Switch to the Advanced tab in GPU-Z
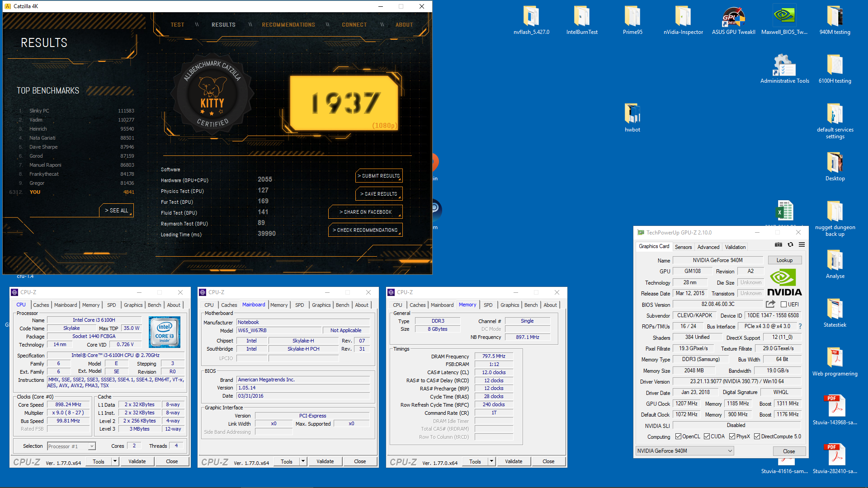The height and width of the screenshot is (488, 868). click(708, 247)
